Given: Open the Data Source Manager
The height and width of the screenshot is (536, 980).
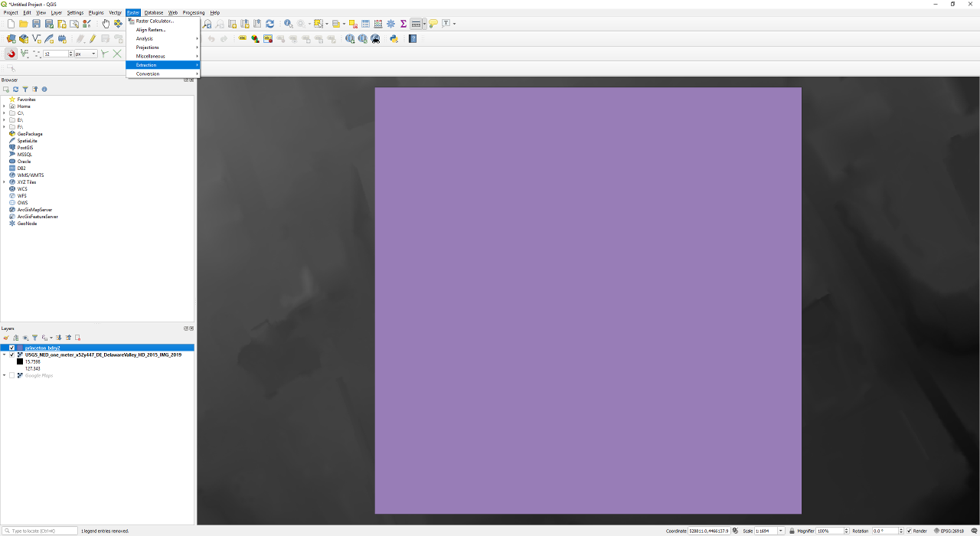Looking at the screenshot, I should 11,38.
